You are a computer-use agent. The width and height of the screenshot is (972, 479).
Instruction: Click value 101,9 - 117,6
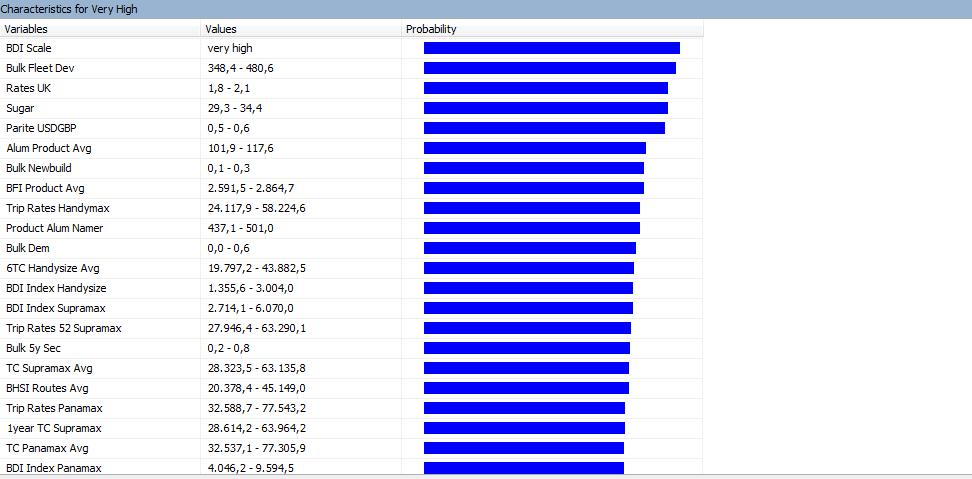coord(241,148)
